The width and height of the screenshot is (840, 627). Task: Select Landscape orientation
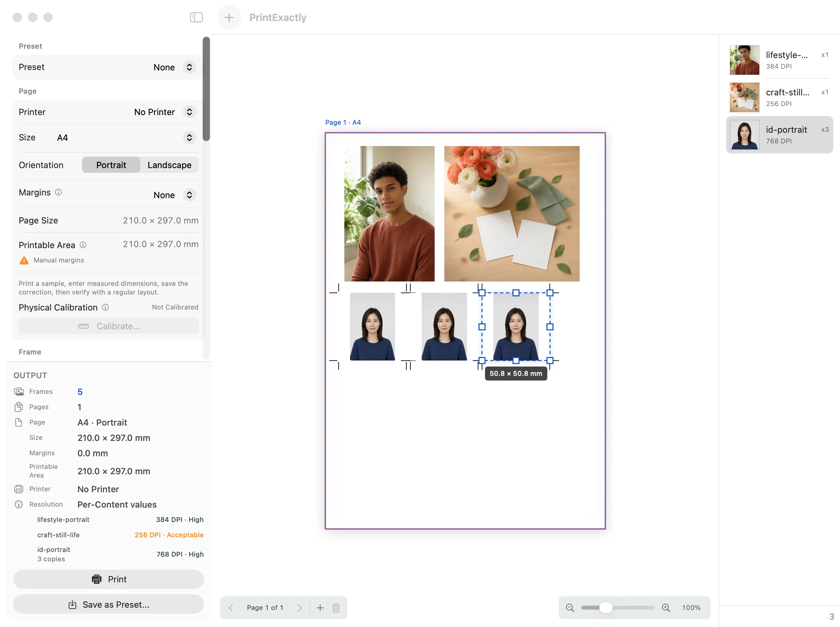[x=169, y=165]
